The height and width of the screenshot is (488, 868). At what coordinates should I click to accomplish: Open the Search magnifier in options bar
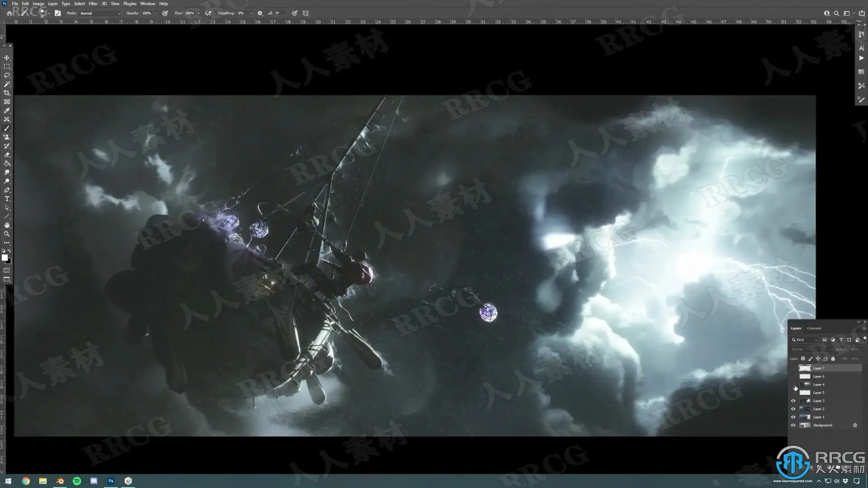point(836,13)
